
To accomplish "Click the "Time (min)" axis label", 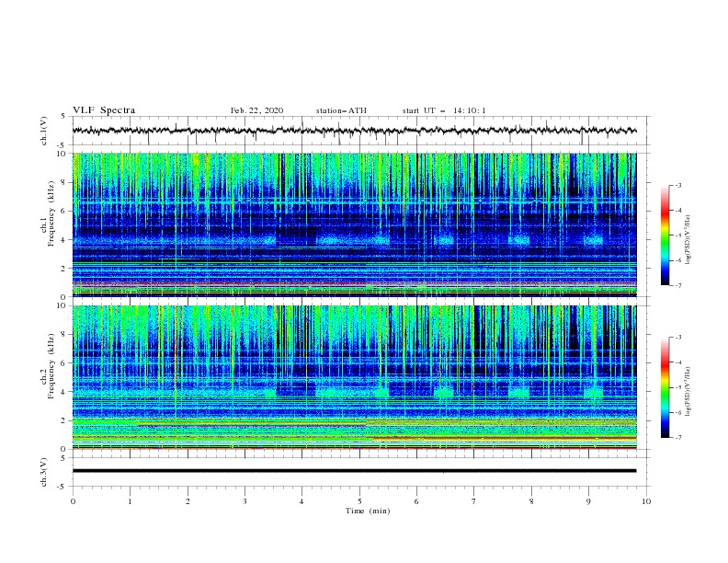I will point(368,511).
